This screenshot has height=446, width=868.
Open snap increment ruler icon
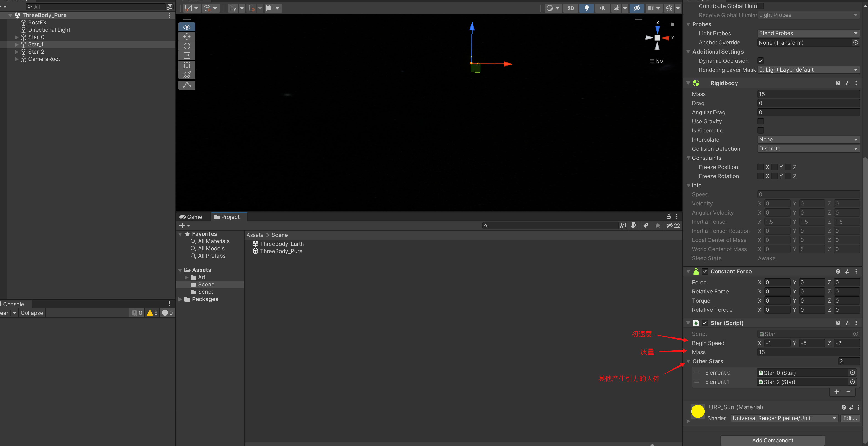pos(269,8)
